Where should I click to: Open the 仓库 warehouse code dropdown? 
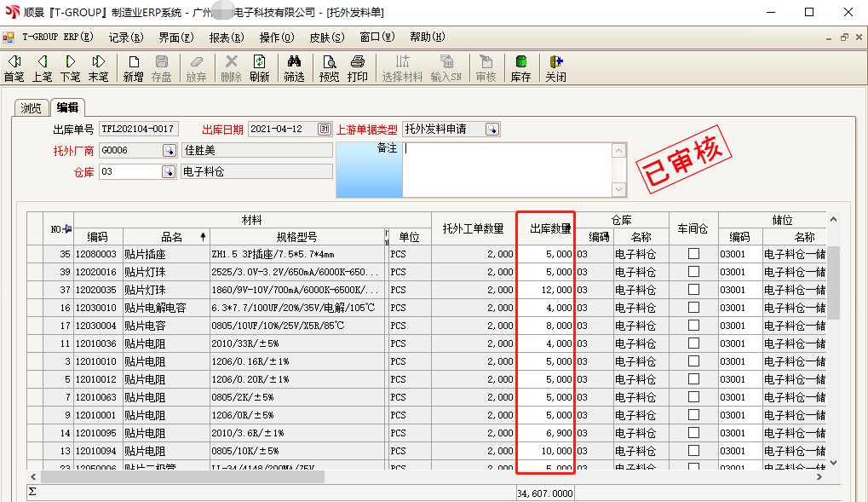[169, 172]
